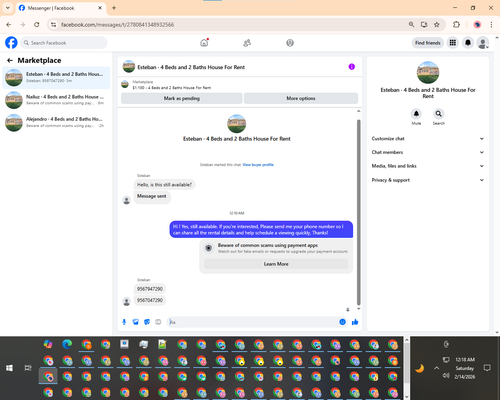Record a voice clip with microphone icon

click(124, 322)
